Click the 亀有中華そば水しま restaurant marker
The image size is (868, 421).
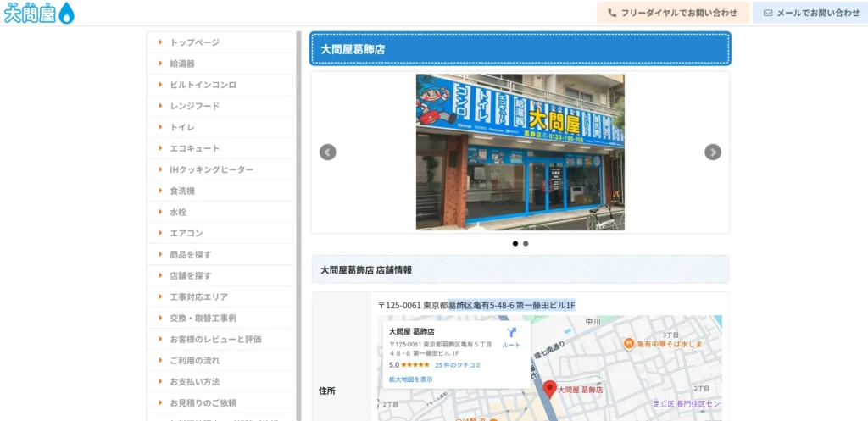(x=629, y=343)
